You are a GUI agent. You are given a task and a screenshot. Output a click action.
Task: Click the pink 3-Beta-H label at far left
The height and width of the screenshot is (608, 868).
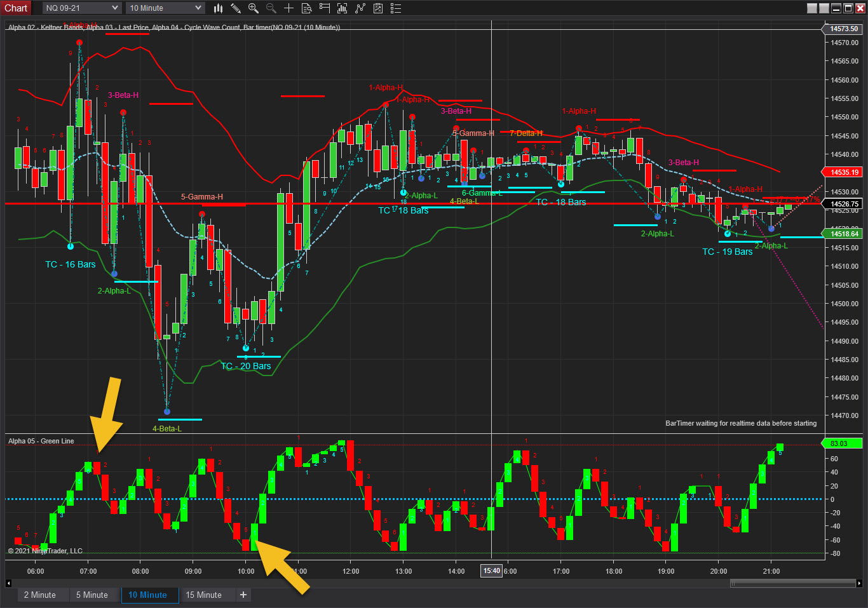(123, 95)
